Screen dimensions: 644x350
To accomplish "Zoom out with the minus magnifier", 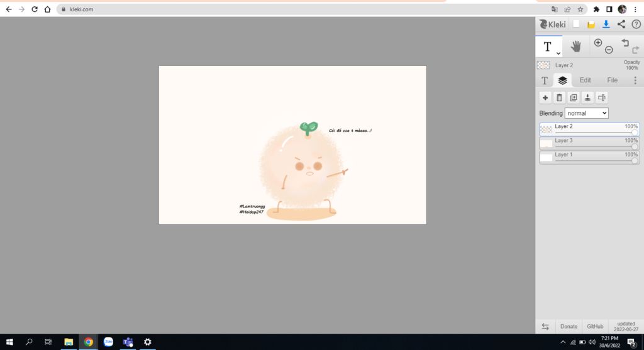I will tap(609, 50).
